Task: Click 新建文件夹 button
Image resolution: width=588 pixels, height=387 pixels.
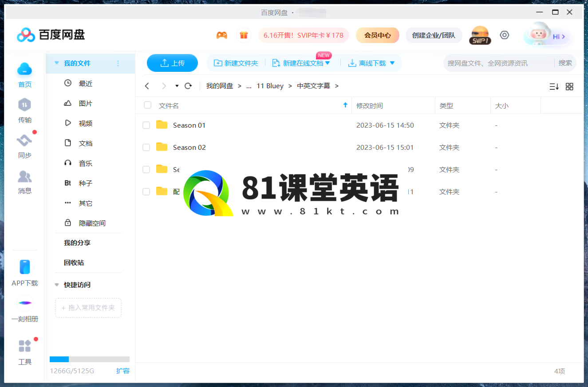Action: click(x=236, y=63)
